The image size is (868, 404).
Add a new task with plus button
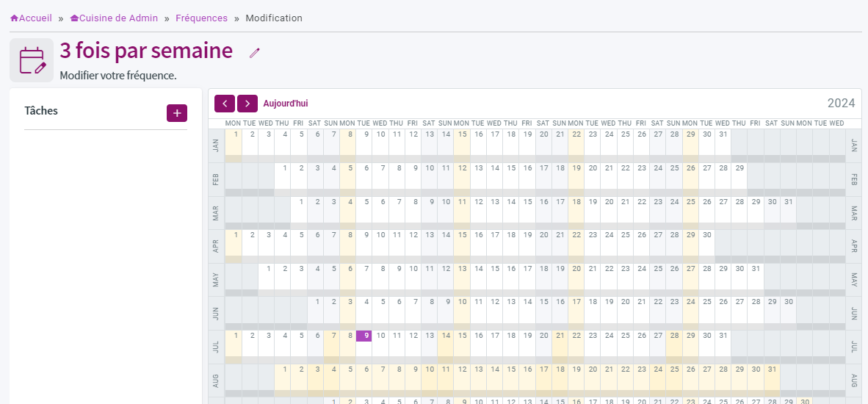176,113
